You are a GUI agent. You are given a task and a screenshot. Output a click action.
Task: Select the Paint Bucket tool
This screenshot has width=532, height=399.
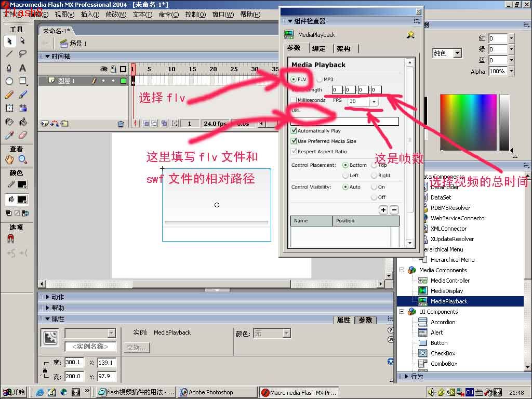[23, 122]
